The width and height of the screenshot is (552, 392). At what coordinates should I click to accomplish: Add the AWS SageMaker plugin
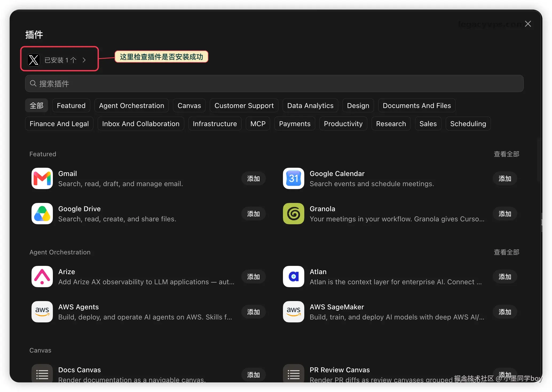click(505, 312)
